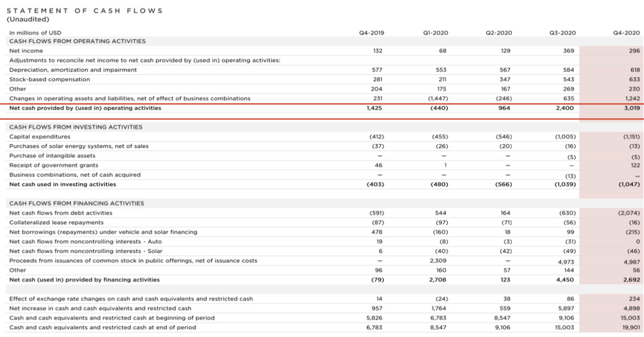Screen dimensions: 644x337
Task: Click the Q4-2020 column header
Action: coord(630,32)
